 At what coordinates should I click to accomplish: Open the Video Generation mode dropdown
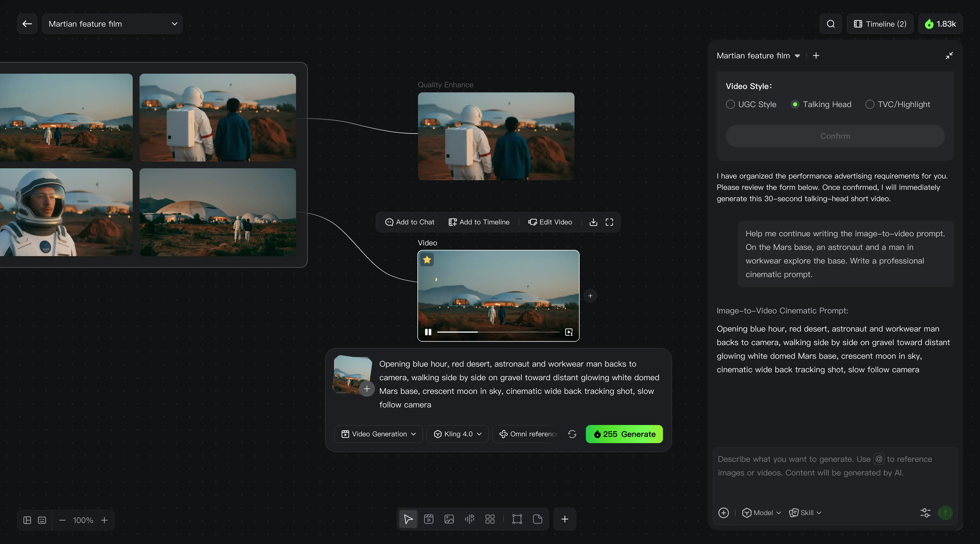click(379, 434)
